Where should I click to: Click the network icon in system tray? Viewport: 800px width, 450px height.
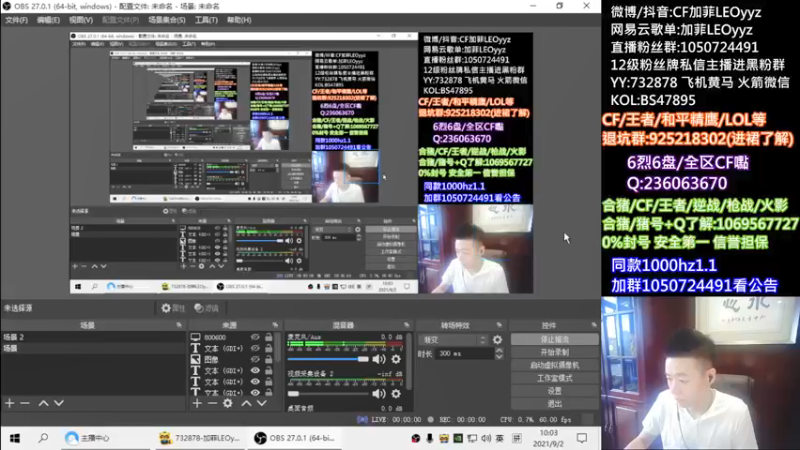[x=472, y=438]
